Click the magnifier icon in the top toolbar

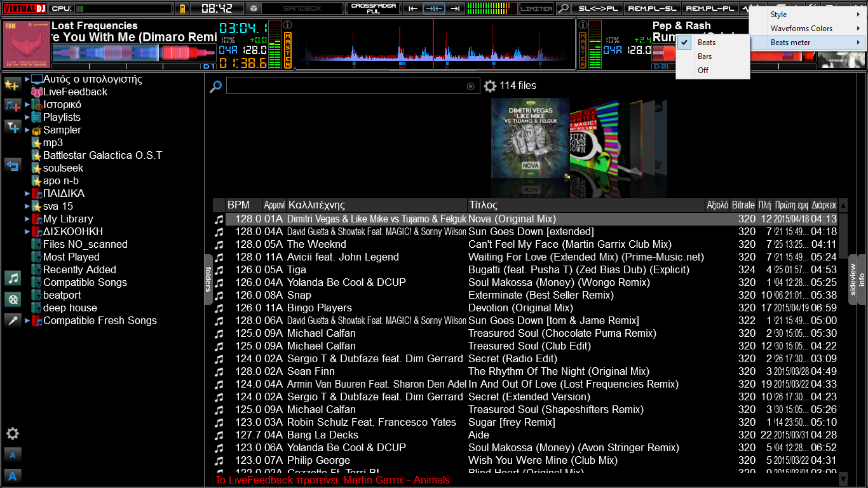coord(563,9)
